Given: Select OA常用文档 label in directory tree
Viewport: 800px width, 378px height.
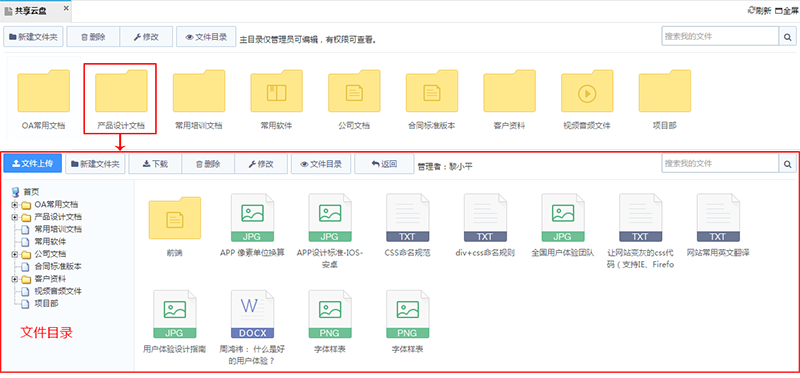Looking at the screenshot, I should (x=56, y=205).
